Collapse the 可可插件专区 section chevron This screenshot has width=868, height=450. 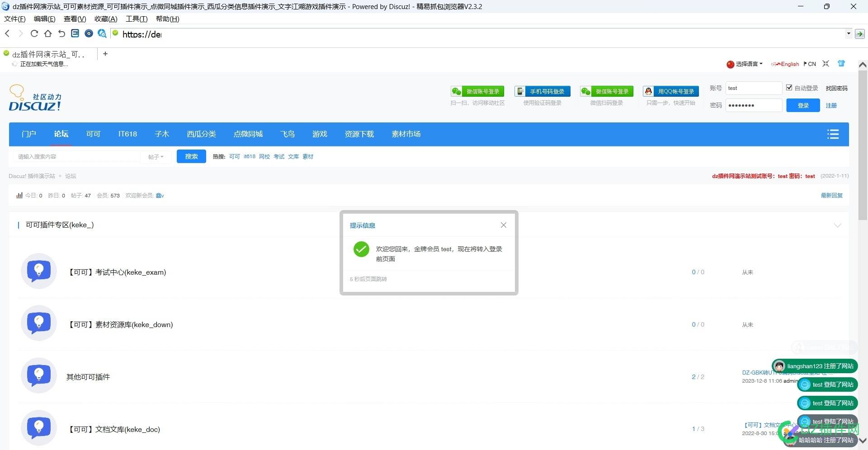(x=837, y=225)
